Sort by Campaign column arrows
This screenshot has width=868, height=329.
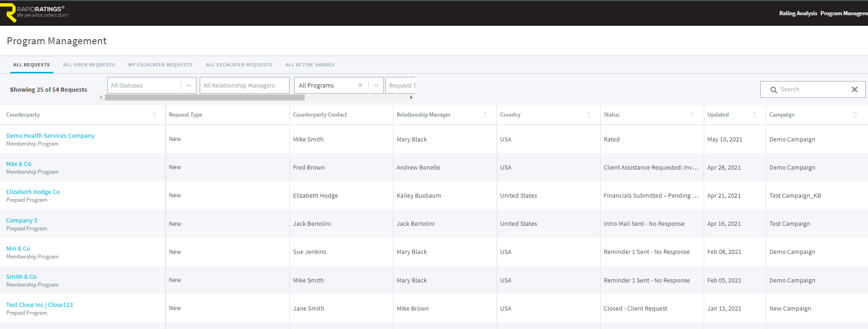[x=855, y=115]
